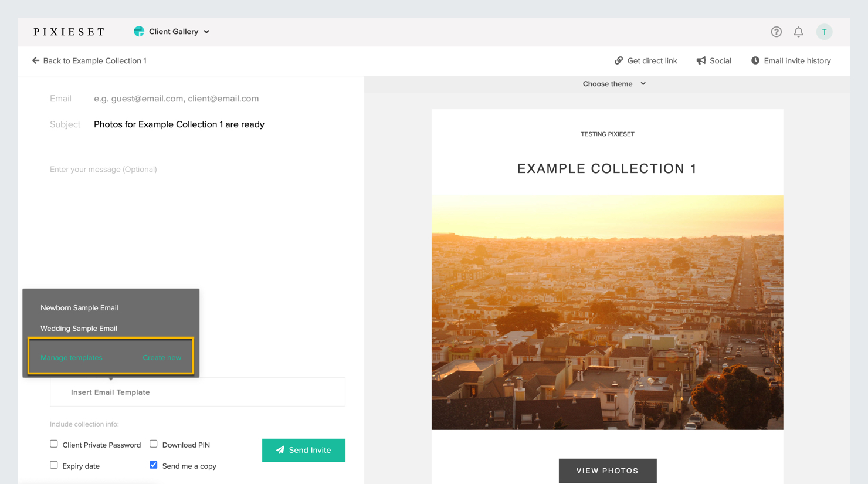868x484 pixels.
Task: Click Create new template link
Action: [162, 357]
